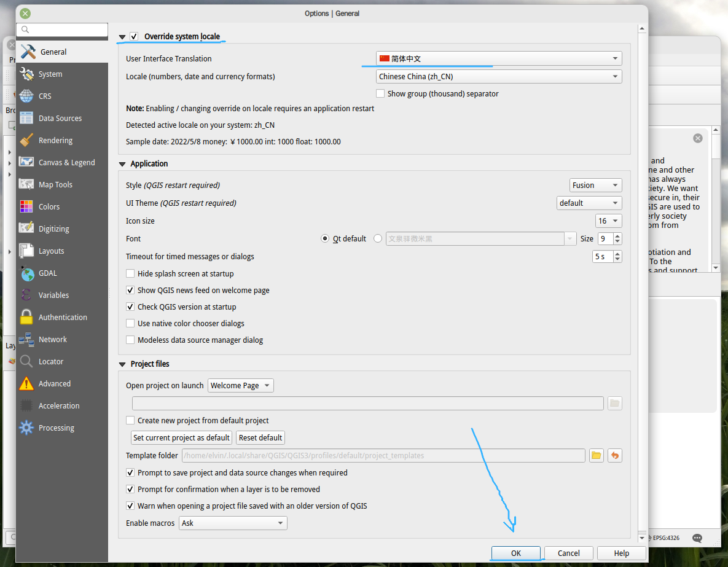Open the messages log icon in QGIS status bar
This screenshot has height=567, width=728.
coord(697,538)
